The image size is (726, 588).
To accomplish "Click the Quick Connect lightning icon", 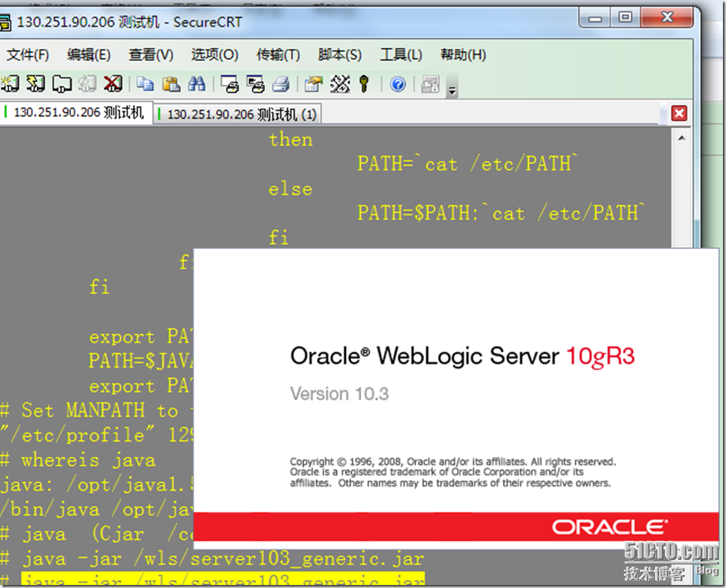I will [x=35, y=84].
